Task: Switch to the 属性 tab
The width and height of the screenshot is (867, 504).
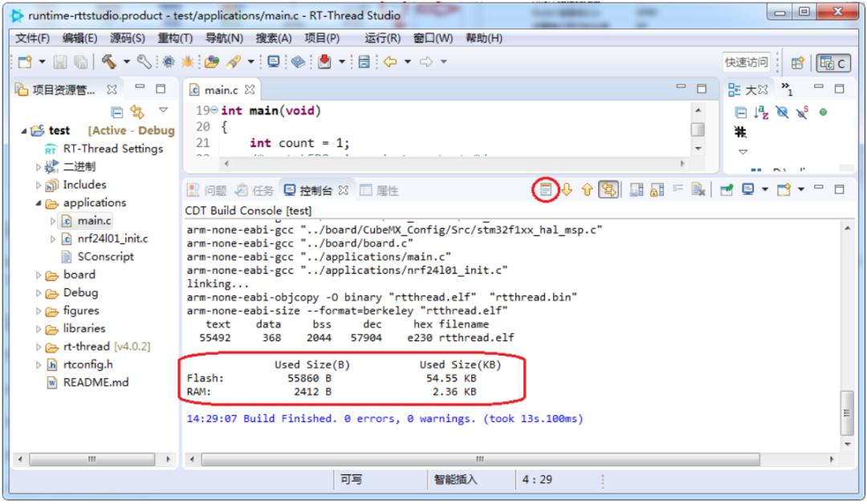Action: tap(379, 191)
